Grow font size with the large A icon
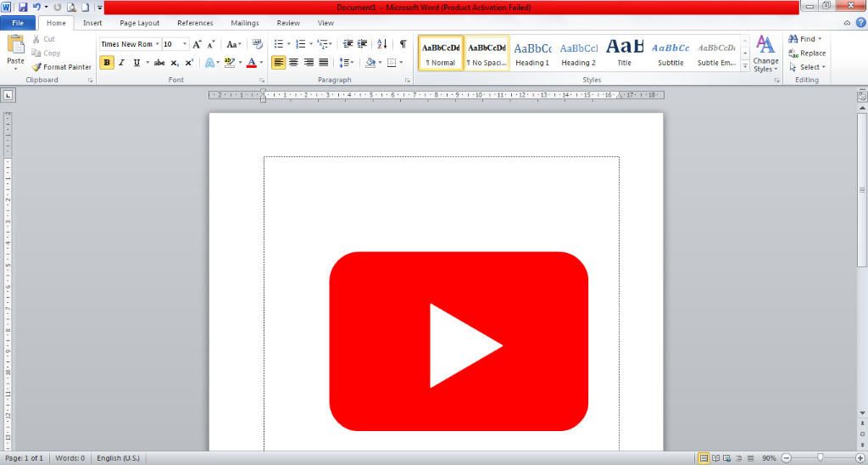Image resolution: width=868 pixels, height=465 pixels. [197, 44]
